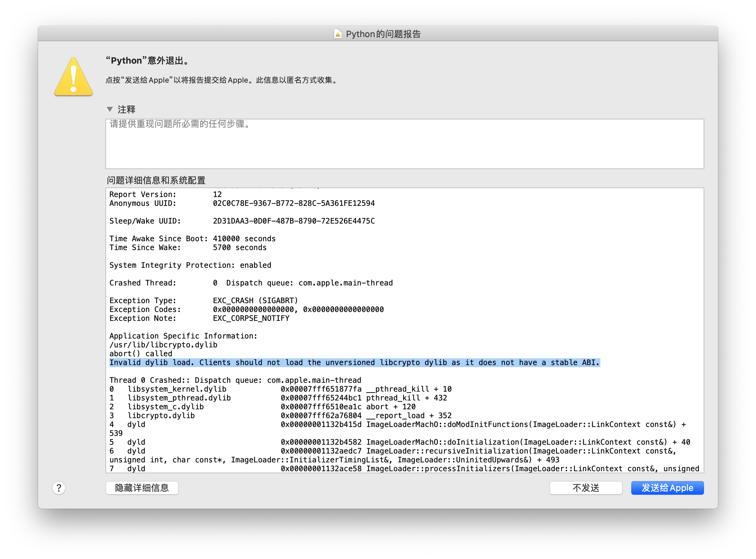
Task: Click the 注释 section label
Action: tap(126, 109)
